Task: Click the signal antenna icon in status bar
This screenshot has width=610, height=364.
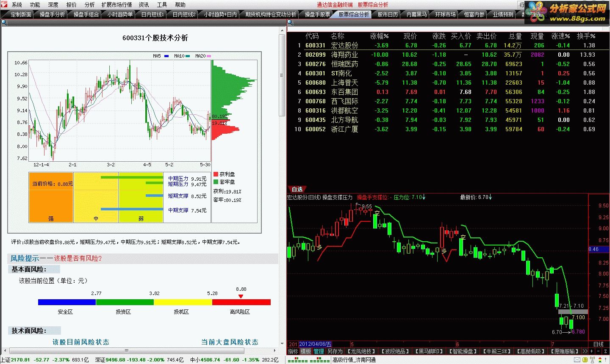Action: point(592,360)
